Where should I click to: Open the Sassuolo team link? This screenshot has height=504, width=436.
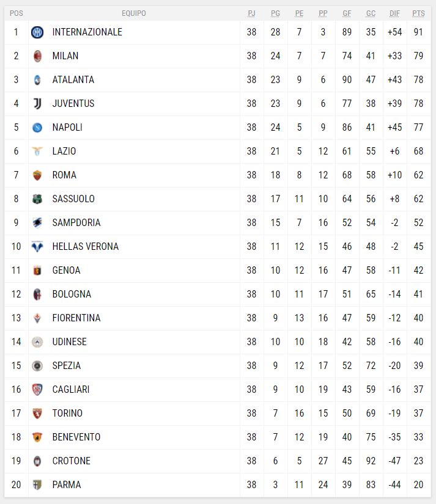coord(73,199)
